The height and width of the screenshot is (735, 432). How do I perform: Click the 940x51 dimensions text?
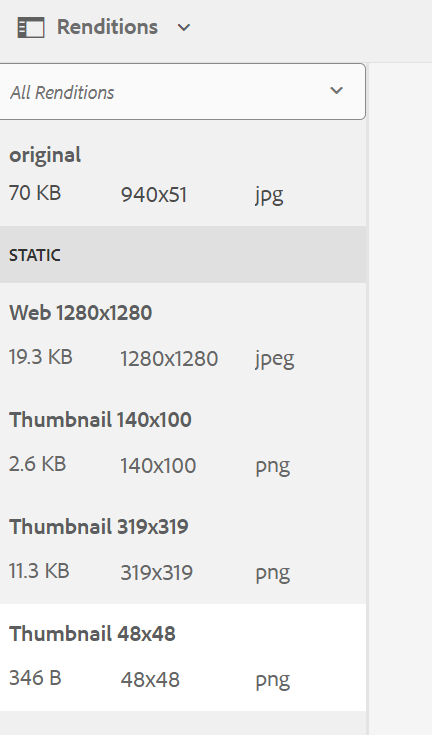coord(154,195)
